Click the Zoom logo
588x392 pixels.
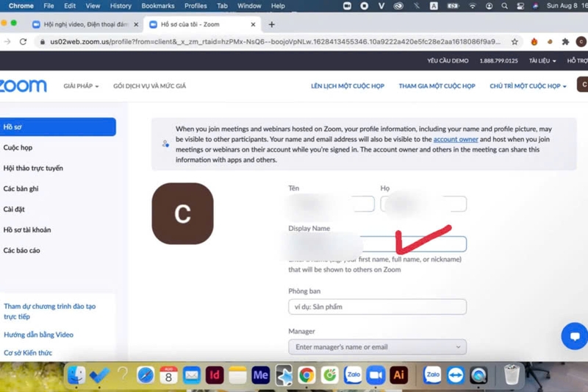coord(24,86)
